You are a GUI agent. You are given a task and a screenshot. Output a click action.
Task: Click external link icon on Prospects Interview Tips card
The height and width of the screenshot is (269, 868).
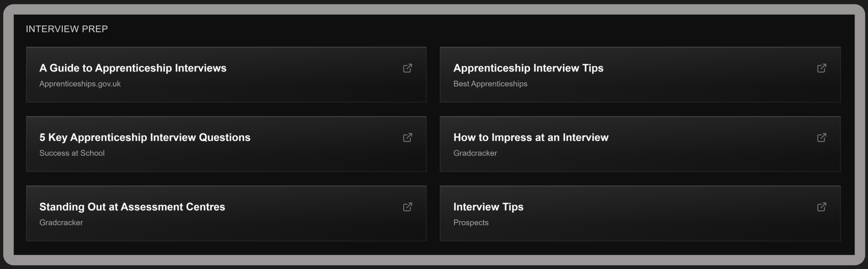[x=822, y=207]
